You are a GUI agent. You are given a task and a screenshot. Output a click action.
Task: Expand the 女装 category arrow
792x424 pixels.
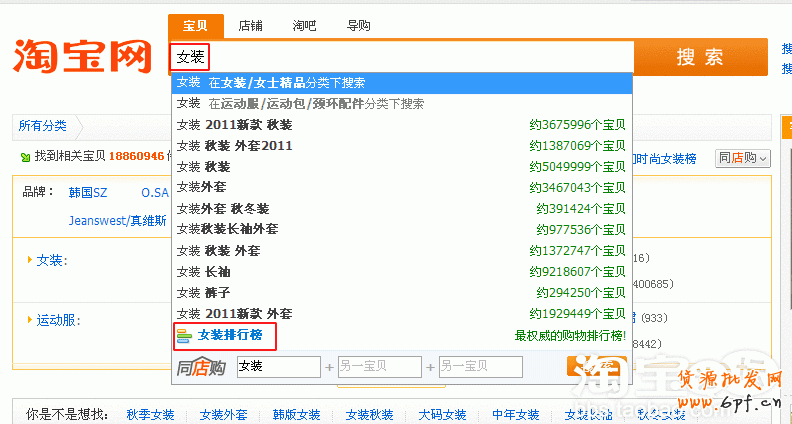tap(30, 260)
